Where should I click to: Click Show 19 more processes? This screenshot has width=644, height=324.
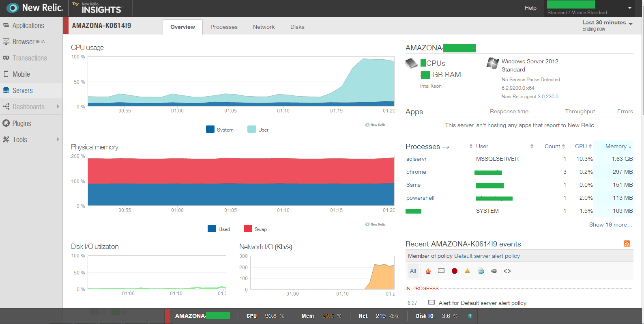[x=611, y=225]
